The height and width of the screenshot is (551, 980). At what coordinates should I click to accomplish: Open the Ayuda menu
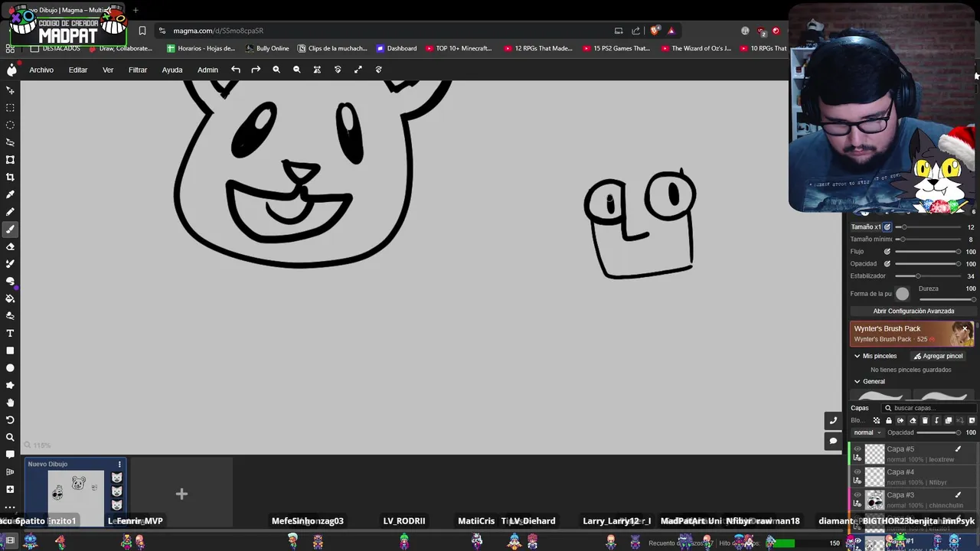point(172,70)
